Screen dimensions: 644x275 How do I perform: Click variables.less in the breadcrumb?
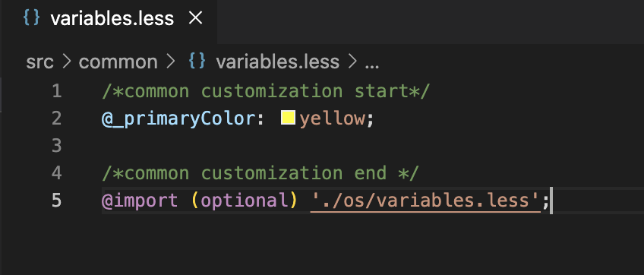[278, 62]
